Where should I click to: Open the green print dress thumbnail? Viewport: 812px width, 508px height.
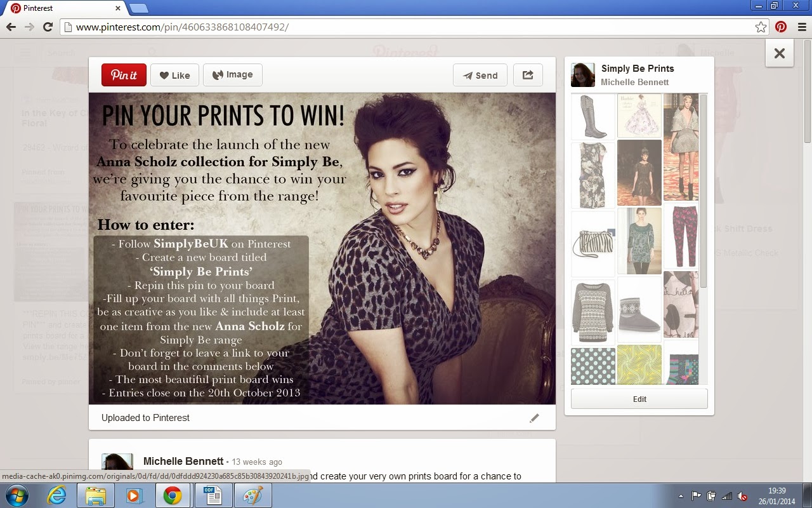pyautogui.click(x=639, y=241)
